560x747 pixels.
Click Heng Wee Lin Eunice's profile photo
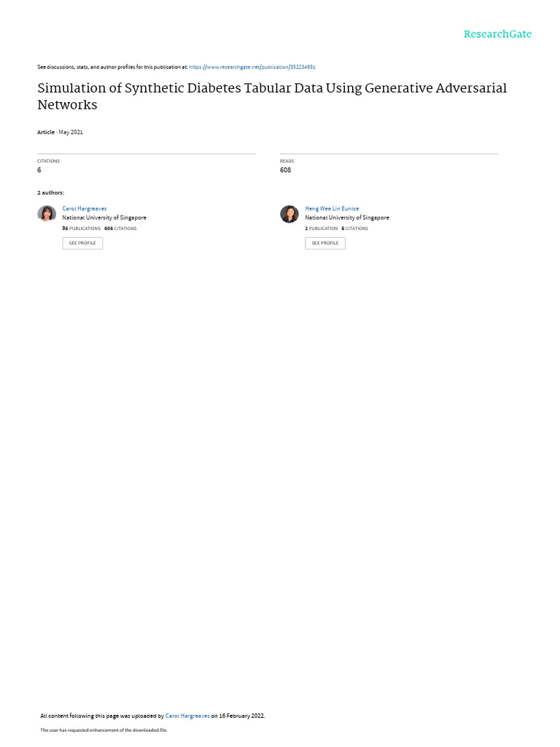(x=289, y=214)
